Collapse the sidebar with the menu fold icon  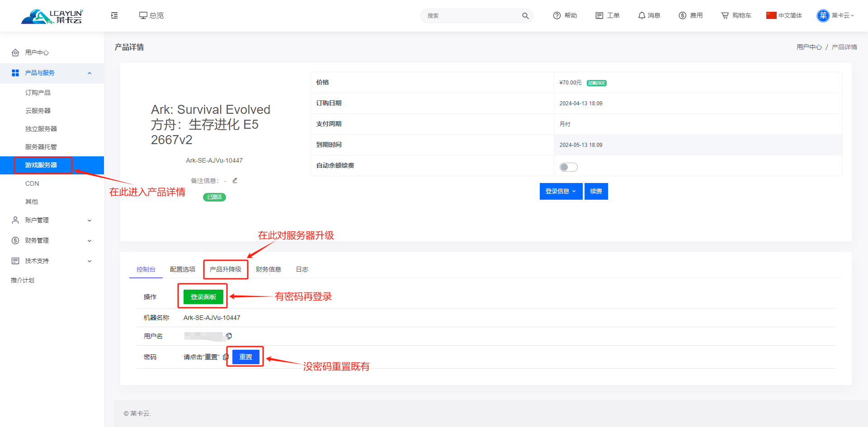pyautogui.click(x=114, y=15)
